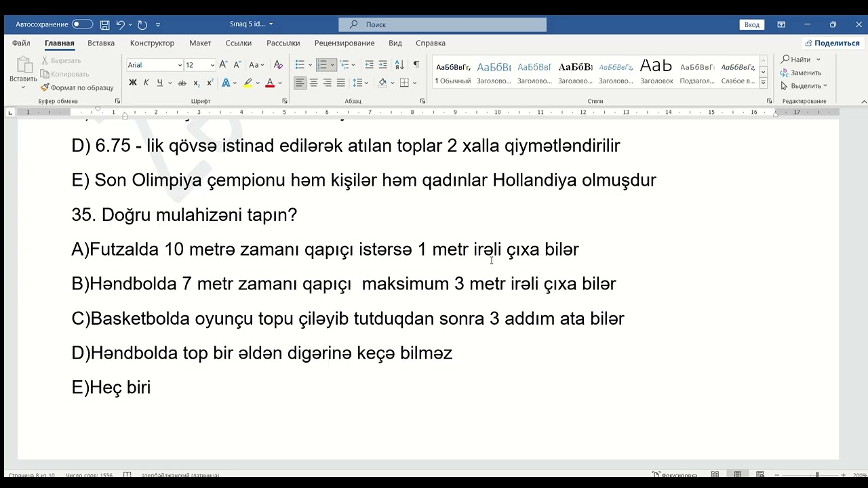The height and width of the screenshot is (488, 868).
Task: Redo the last action
Action: (142, 24)
